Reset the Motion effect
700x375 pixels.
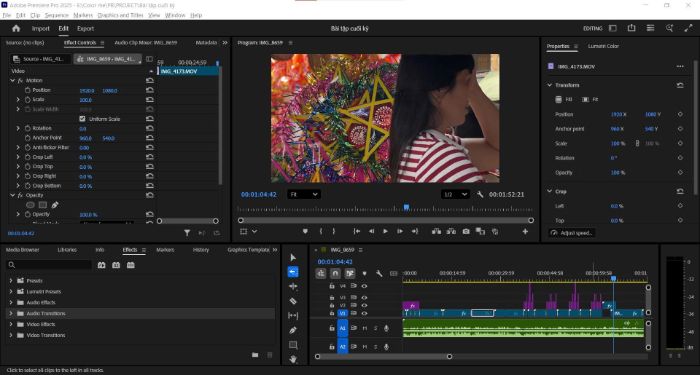point(150,80)
